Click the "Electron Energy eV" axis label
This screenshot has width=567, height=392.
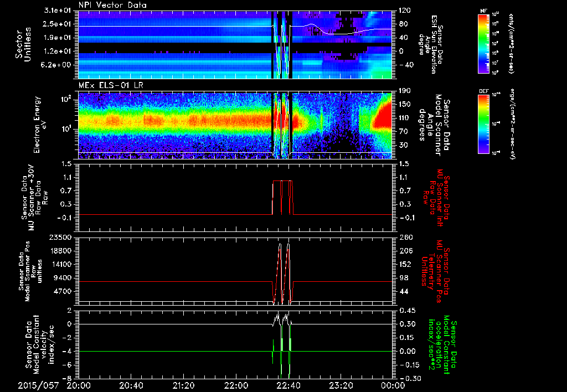point(40,125)
